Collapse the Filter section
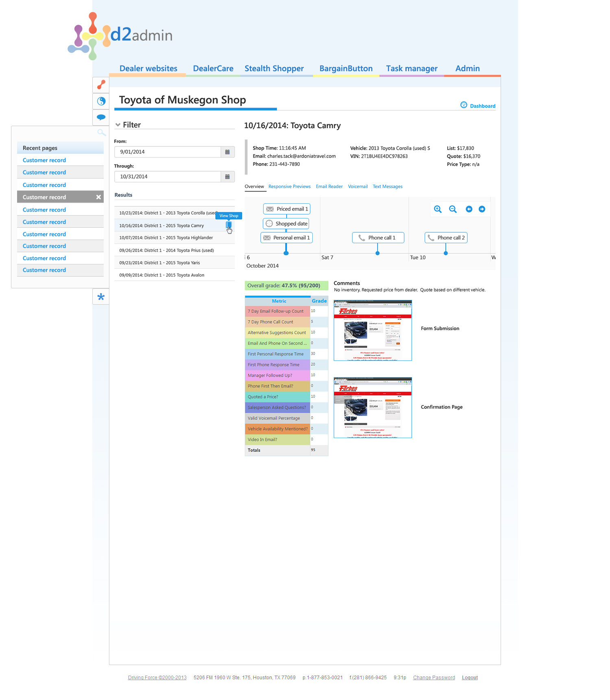Viewport: 610px width, 700px height. (x=118, y=125)
